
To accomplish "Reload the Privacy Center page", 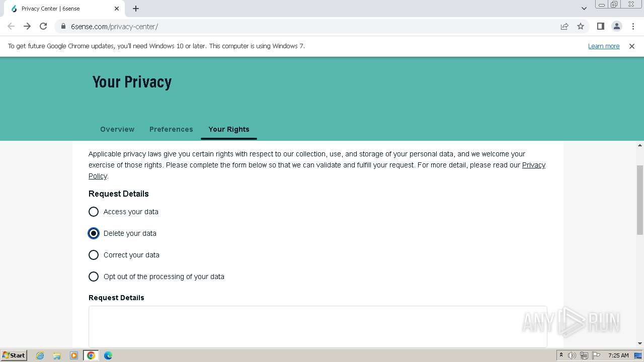I will (43, 26).
